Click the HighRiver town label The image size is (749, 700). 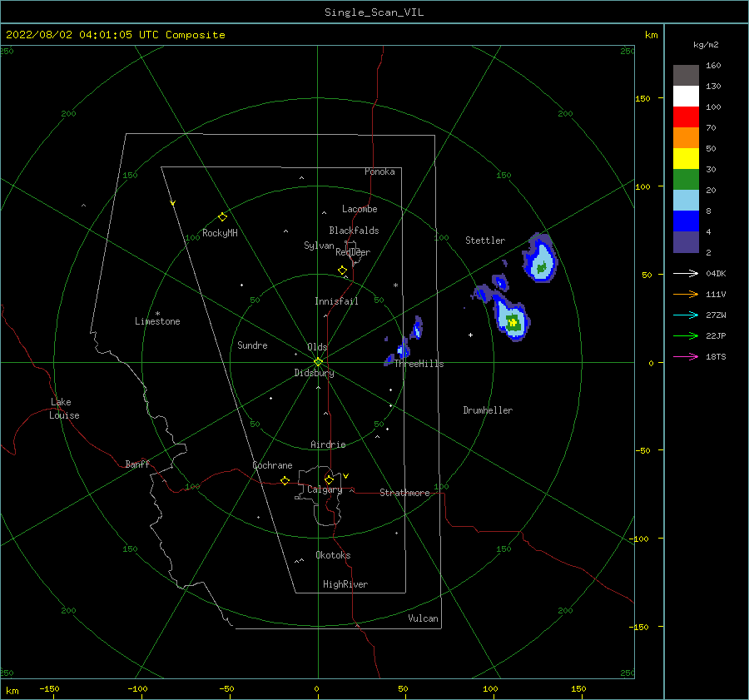tap(345, 584)
